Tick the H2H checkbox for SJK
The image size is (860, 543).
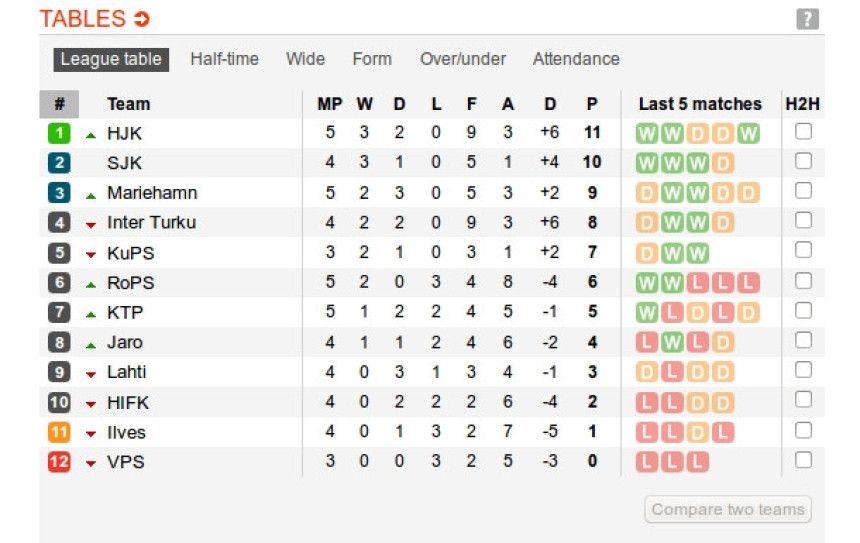point(803,162)
